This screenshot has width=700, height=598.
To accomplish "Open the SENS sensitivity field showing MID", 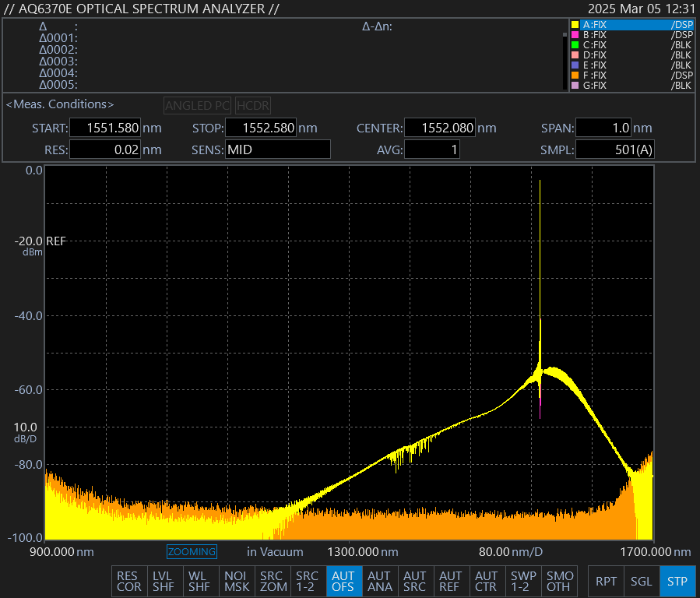I will [277, 149].
